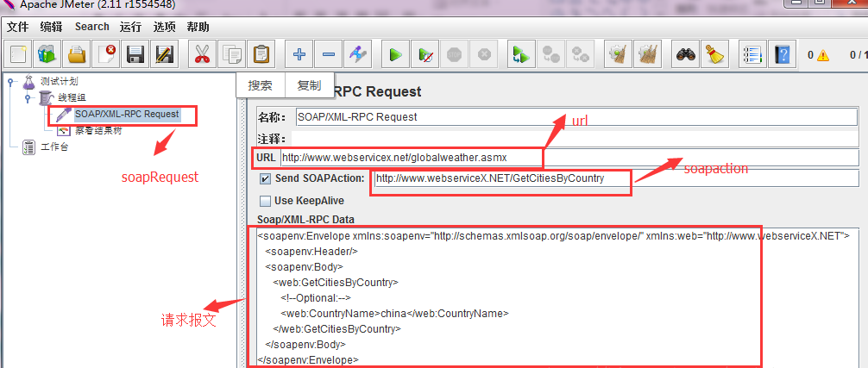Click the web:CountryName china line
Image resolution: width=868 pixels, height=368 pixels.
click(x=394, y=314)
